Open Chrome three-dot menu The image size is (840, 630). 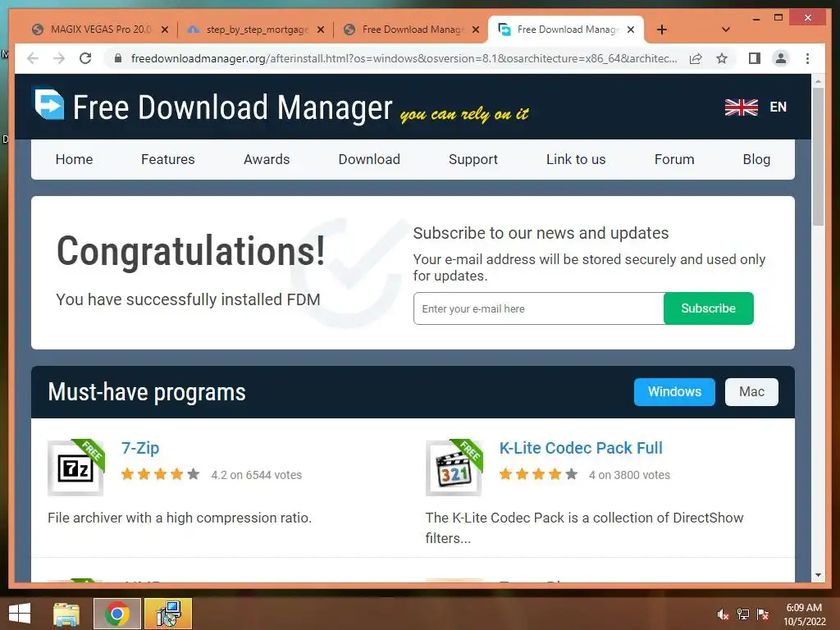pyautogui.click(x=807, y=58)
